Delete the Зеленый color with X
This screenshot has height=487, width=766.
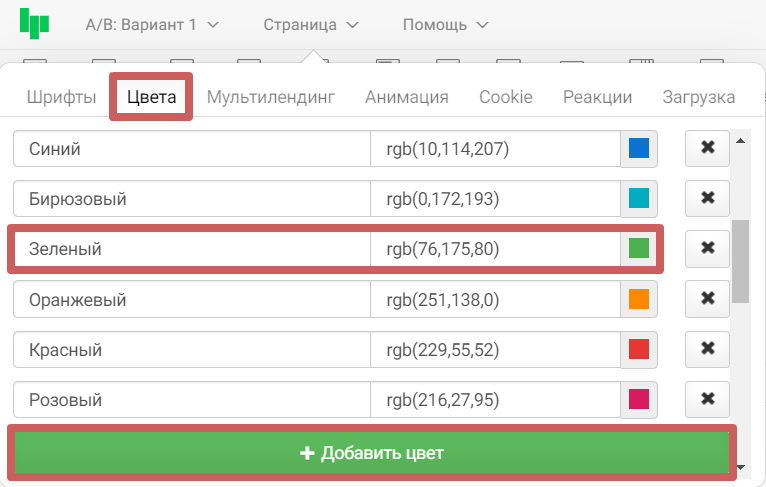click(x=707, y=248)
